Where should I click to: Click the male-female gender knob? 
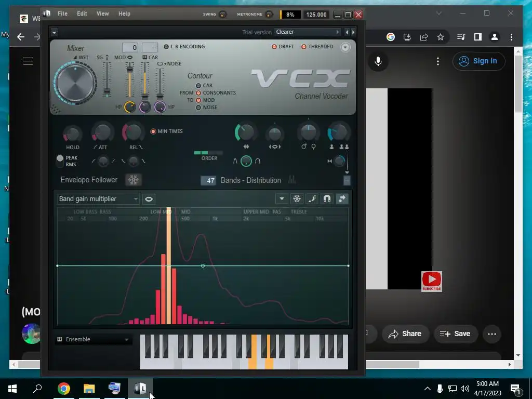(x=309, y=132)
